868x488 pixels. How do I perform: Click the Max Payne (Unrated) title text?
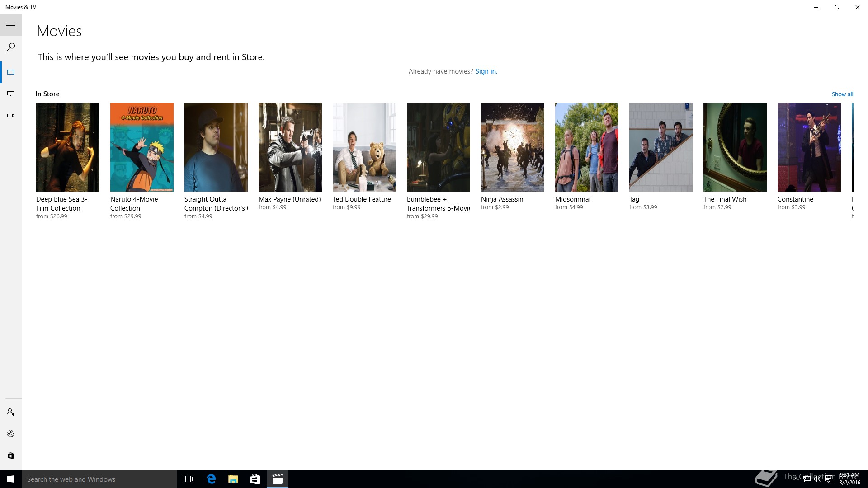290,199
